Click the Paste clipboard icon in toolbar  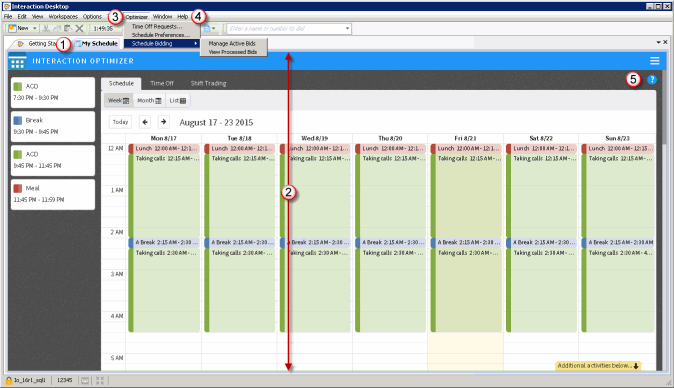(68, 28)
